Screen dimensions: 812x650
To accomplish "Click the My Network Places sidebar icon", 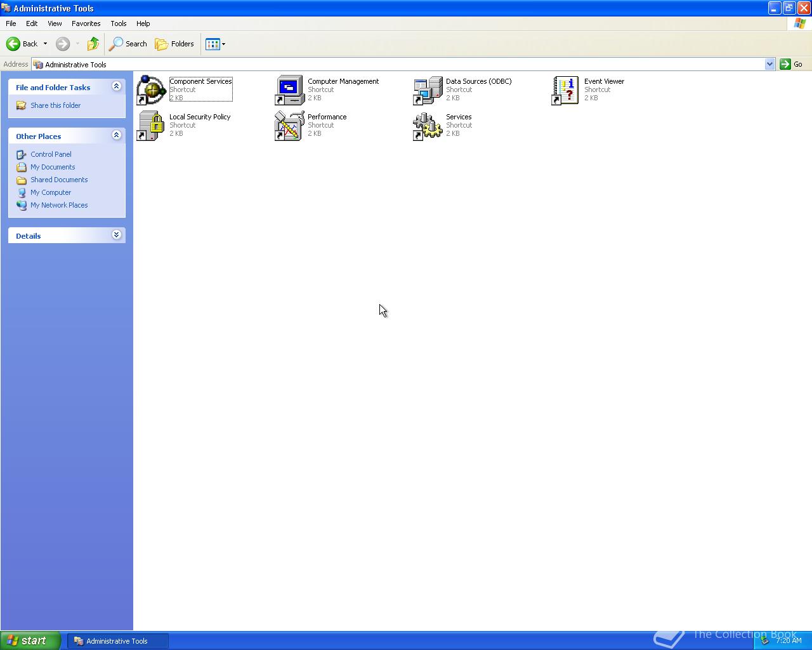I will coord(22,205).
